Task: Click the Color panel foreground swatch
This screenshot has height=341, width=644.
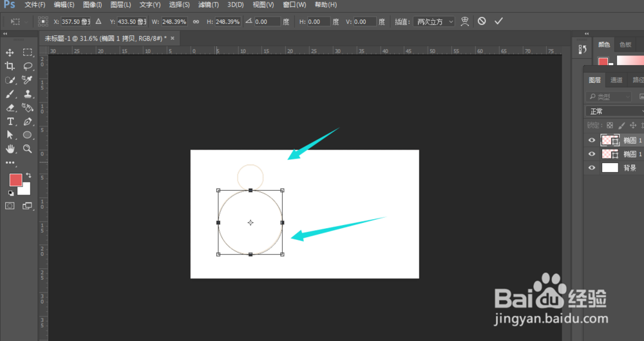Action: (x=603, y=62)
